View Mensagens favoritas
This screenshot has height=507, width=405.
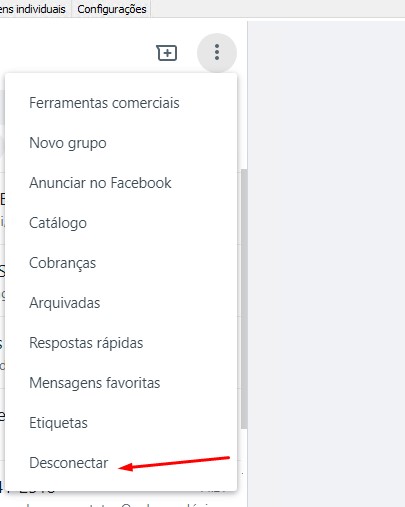tap(121, 383)
